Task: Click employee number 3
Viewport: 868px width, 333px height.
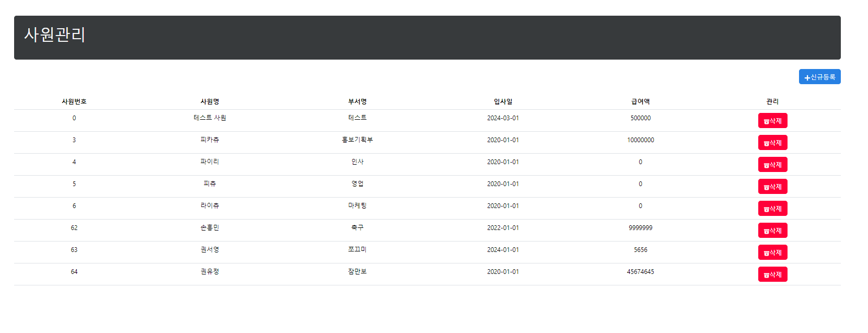Action: [74, 140]
